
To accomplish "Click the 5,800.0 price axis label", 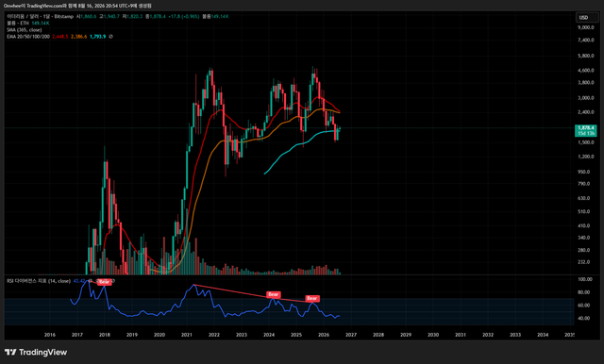I will (586, 56).
